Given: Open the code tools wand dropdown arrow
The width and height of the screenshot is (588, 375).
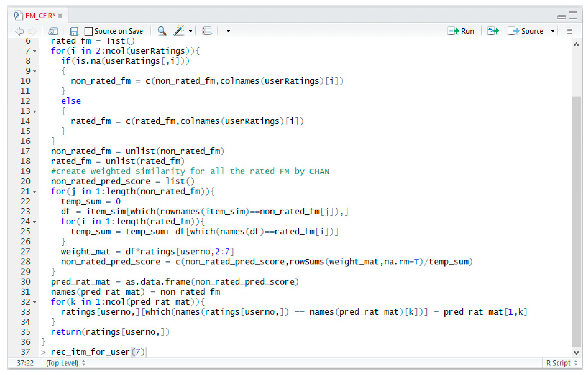Looking at the screenshot, I should click(x=191, y=32).
